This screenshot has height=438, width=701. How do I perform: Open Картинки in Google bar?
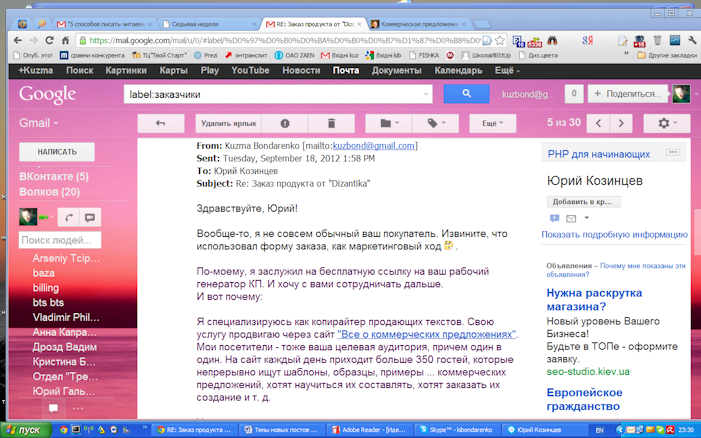126,71
